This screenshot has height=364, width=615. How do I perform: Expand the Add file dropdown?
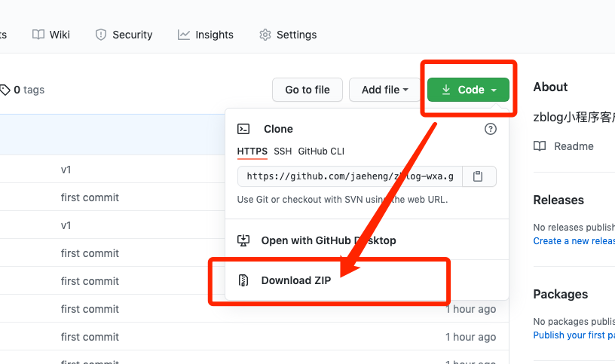pyautogui.click(x=385, y=90)
